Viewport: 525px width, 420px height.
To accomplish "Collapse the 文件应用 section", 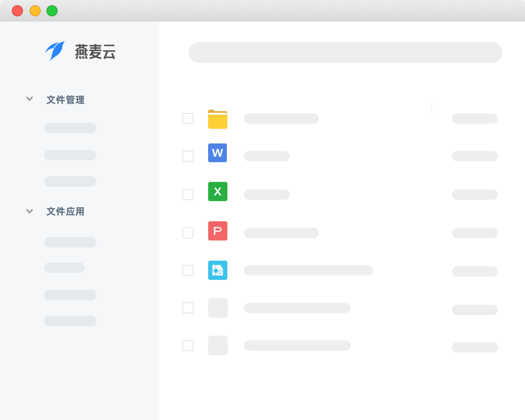I will (30, 211).
